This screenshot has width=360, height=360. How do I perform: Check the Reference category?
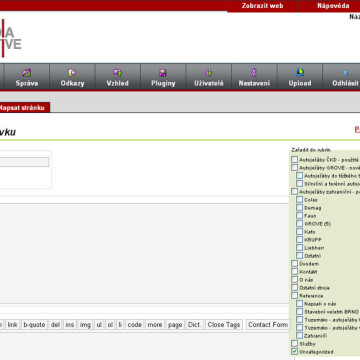[x=295, y=296]
